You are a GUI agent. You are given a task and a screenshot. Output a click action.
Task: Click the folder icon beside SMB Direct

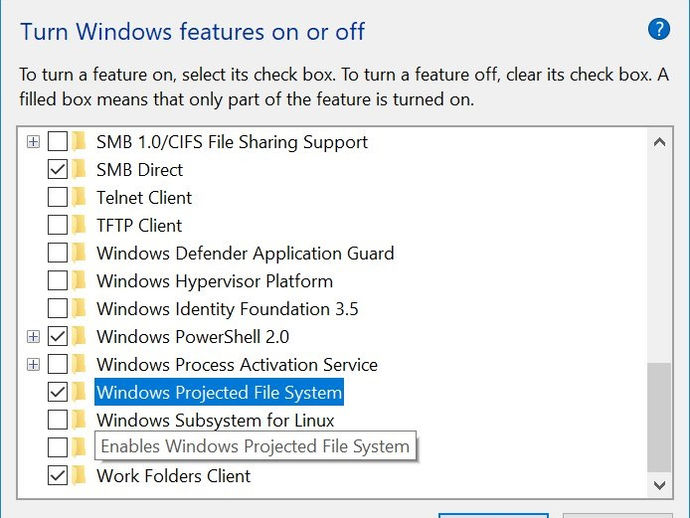tap(79, 169)
